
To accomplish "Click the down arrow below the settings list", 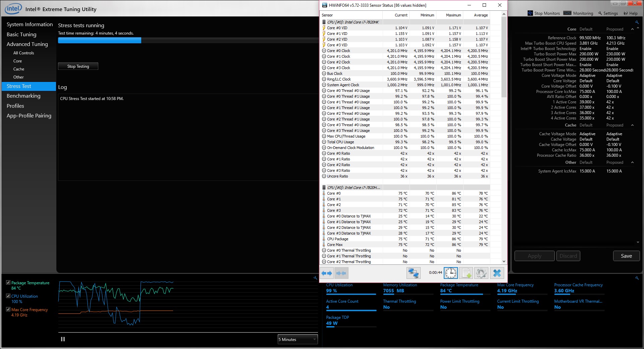I will [x=638, y=242].
